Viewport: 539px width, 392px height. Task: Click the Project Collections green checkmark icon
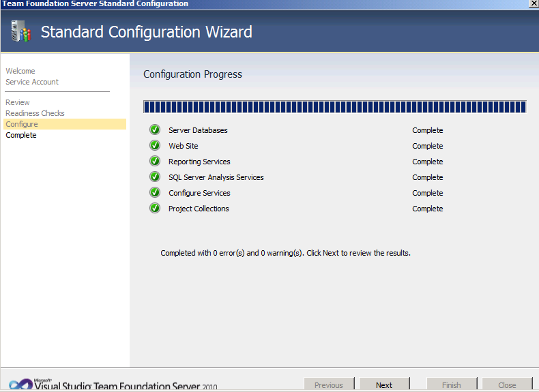155,208
